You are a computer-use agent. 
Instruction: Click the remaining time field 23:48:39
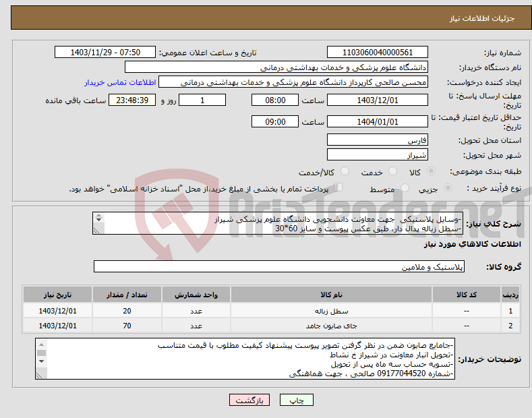click(x=132, y=100)
